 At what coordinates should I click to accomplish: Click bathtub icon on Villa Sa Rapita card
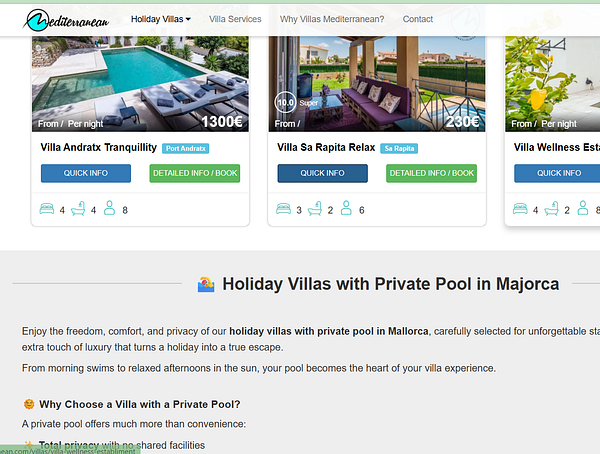[x=315, y=209]
